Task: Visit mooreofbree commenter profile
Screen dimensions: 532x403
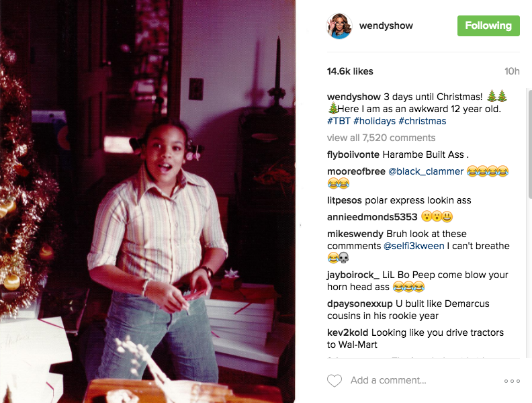Action: 356,172
